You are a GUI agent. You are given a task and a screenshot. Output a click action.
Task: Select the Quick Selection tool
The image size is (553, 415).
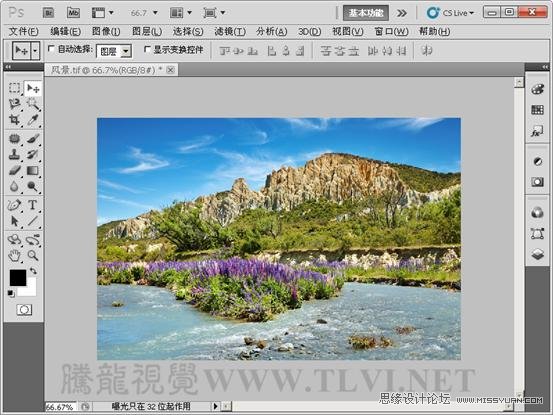coord(32,104)
